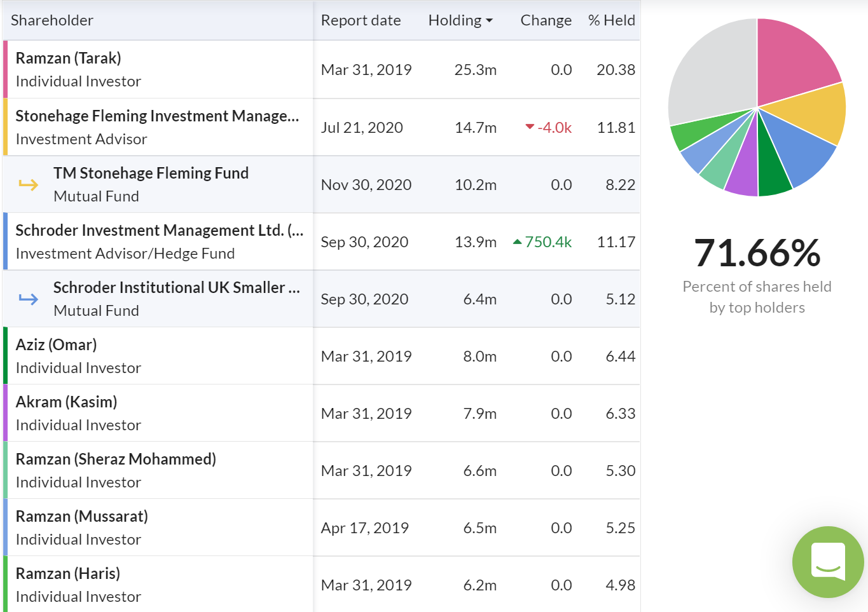Click the Jul 21, 2020 report date
This screenshot has height=612, width=868.
tap(362, 128)
